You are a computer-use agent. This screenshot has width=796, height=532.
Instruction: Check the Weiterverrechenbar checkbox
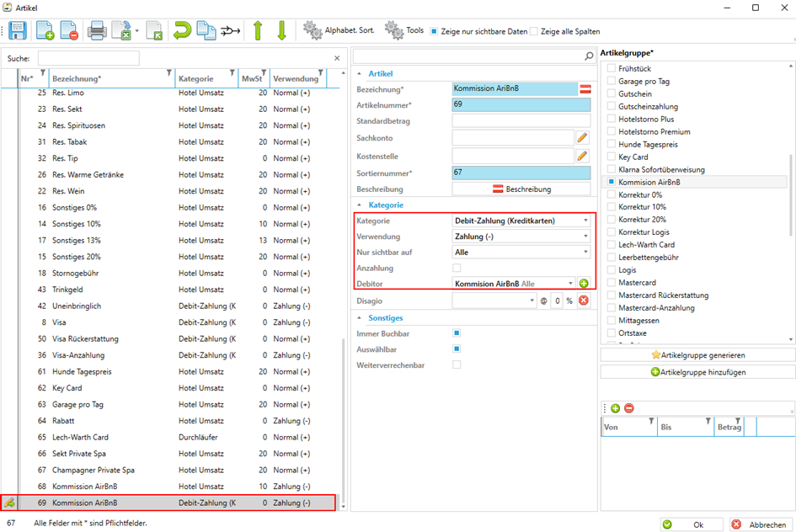457,364
